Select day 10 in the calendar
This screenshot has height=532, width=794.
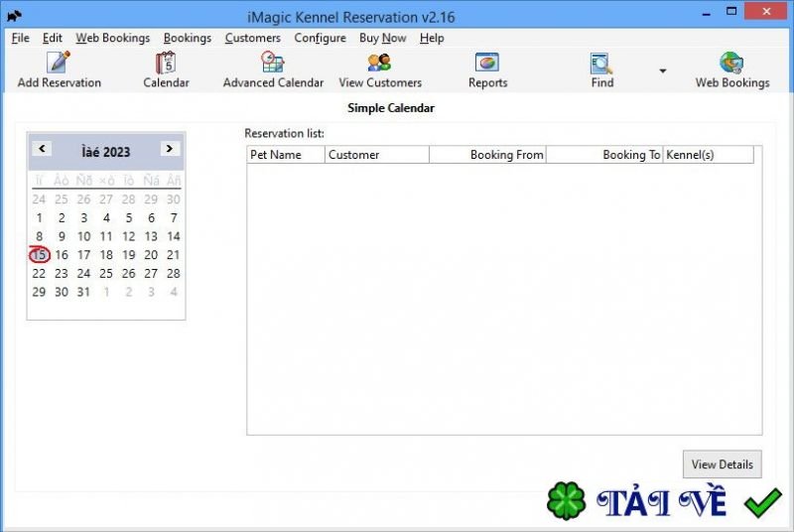click(83, 236)
